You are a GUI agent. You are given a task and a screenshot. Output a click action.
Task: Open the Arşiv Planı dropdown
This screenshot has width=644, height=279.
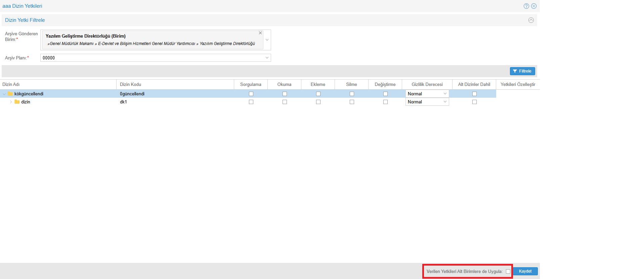tap(267, 58)
